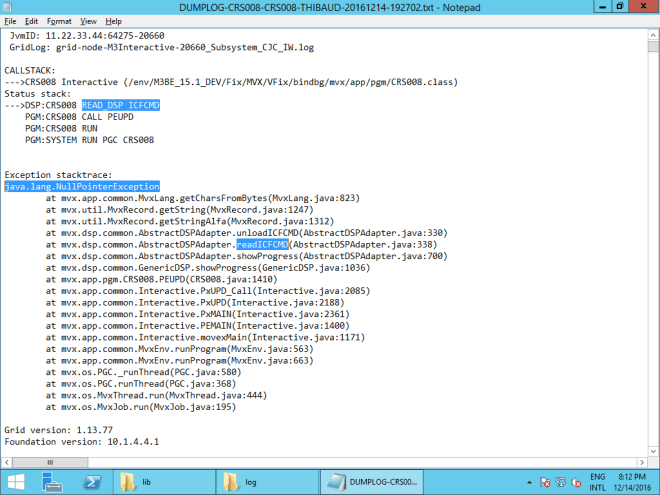Screen dimensions: 660x495
Task: Click the highlighted java.lang.NullPointerException text
Action: (82, 187)
